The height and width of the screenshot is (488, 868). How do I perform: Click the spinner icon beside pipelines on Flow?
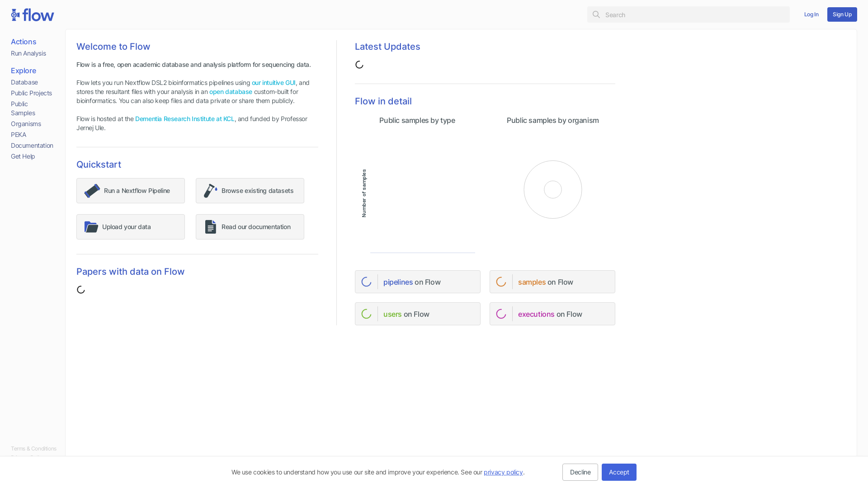pyautogui.click(x=366, y=282)
